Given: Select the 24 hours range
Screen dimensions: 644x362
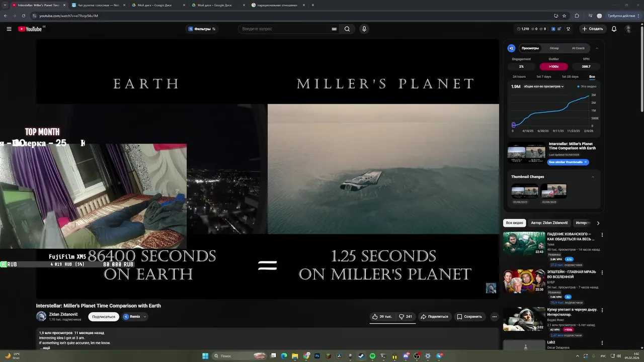Looking at the screenshot, I should (x=519, y=77).
